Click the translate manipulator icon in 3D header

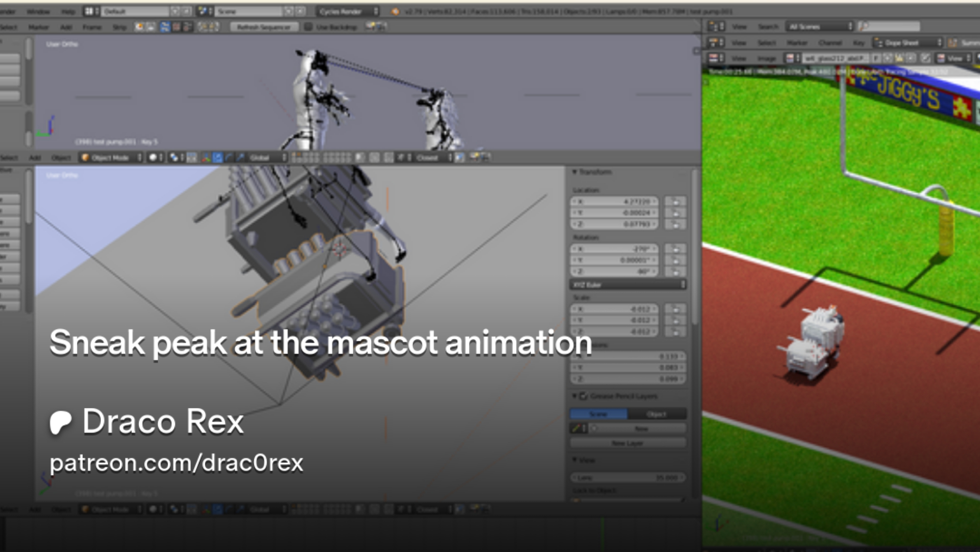(x=218, y=157)
